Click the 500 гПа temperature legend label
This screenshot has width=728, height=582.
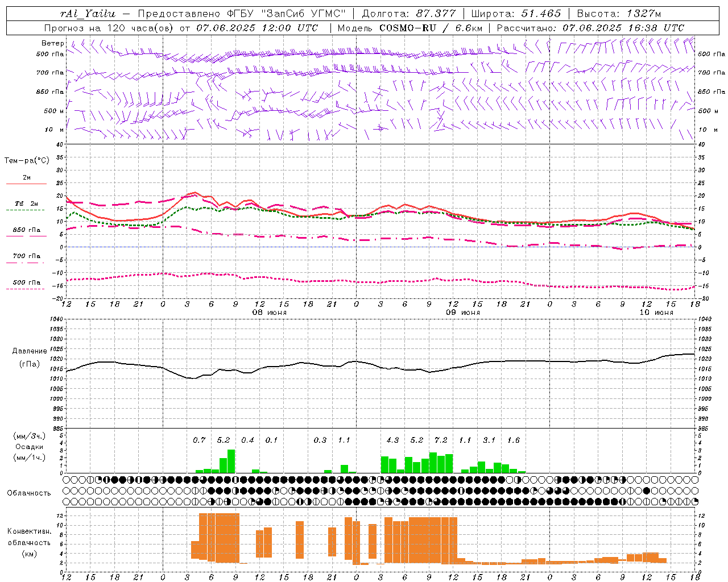pos(27,282)
